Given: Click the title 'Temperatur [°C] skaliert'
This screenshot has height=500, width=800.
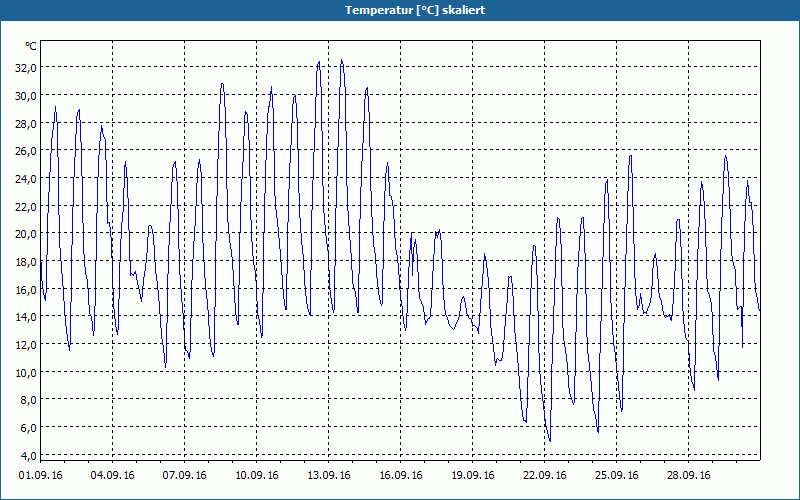Looking at the screenshot, I should [x=415, y=10].
